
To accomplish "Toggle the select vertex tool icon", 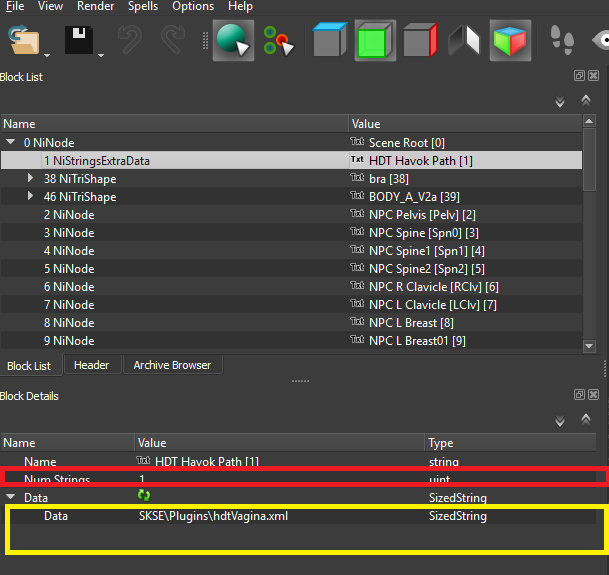I will click(x=278, y=41).
